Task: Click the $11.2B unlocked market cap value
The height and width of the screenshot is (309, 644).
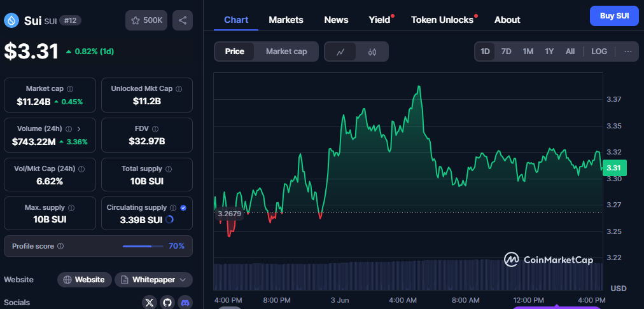Action: [x=146, y=101]
